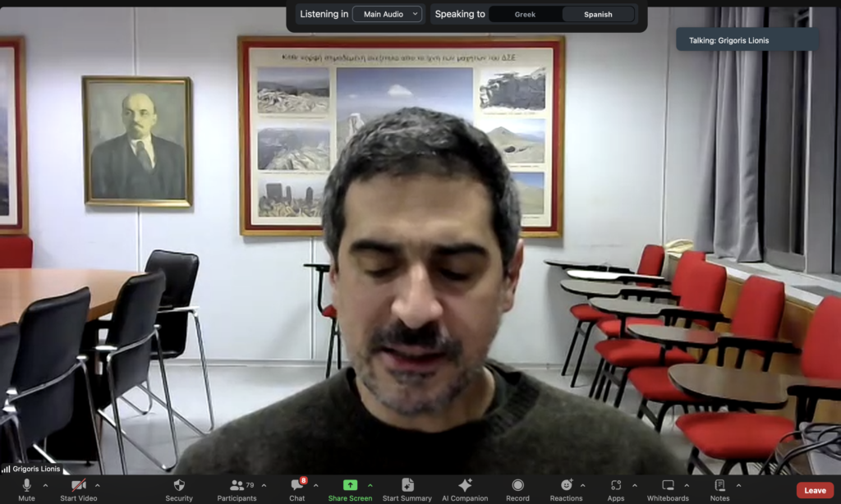
Task: Expand share options caret beside Share Screen
Action: tap(370, 485)
